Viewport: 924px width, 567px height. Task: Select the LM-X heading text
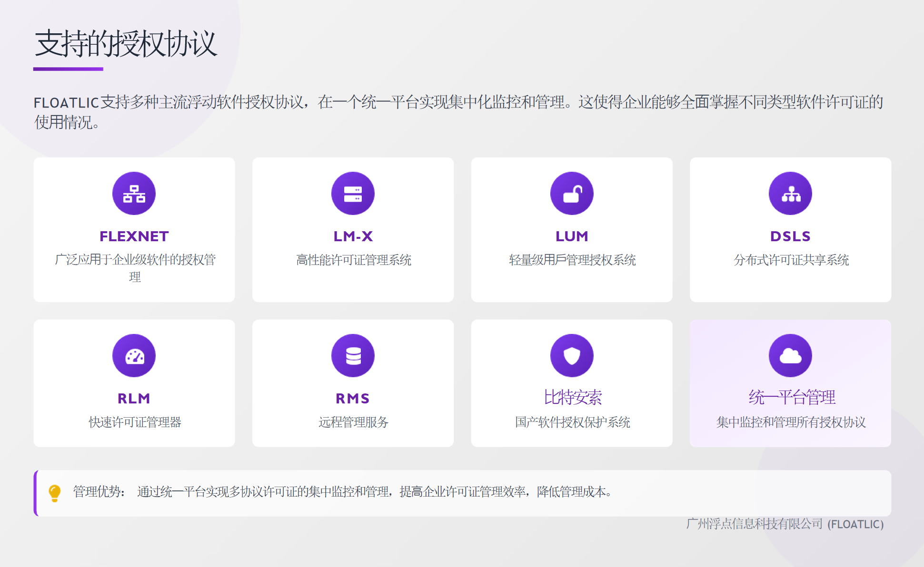point(353,236)
